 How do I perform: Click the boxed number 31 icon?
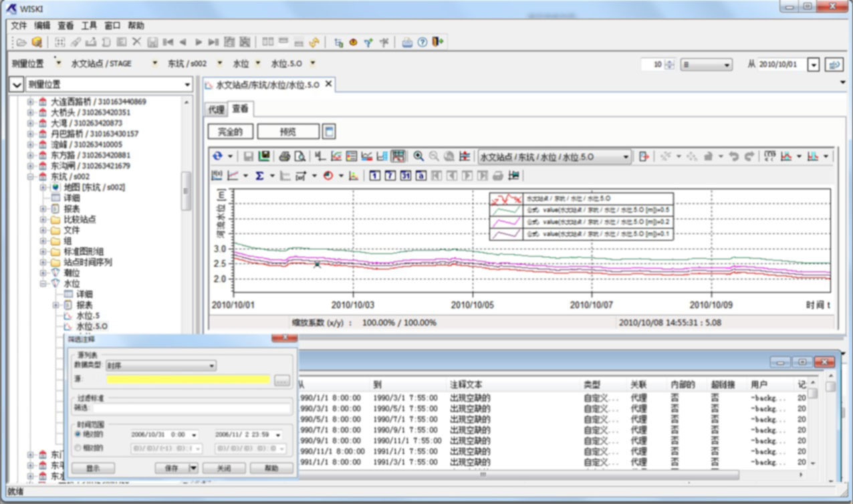tap(405, 176)
